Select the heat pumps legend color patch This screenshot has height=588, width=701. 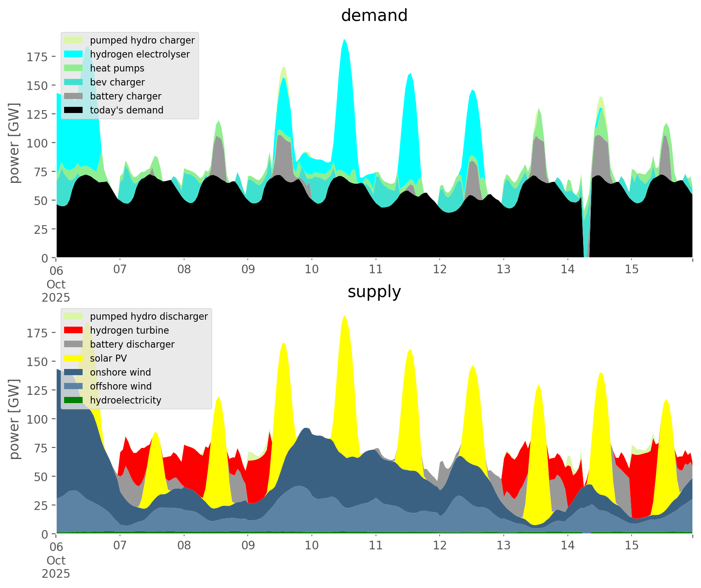74,68
